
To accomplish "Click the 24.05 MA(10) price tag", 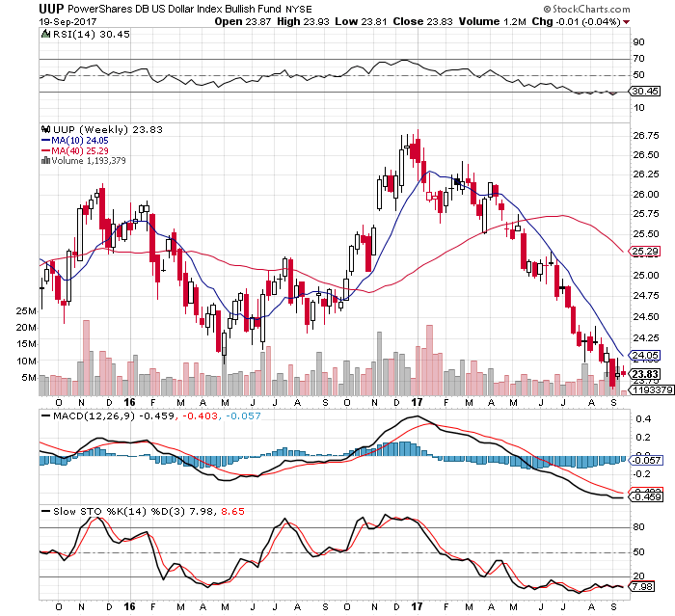I will click(x=644, y=355).
